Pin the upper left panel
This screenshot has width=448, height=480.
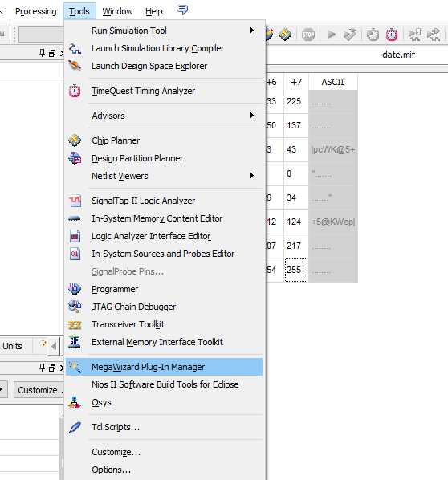(43, 53)
